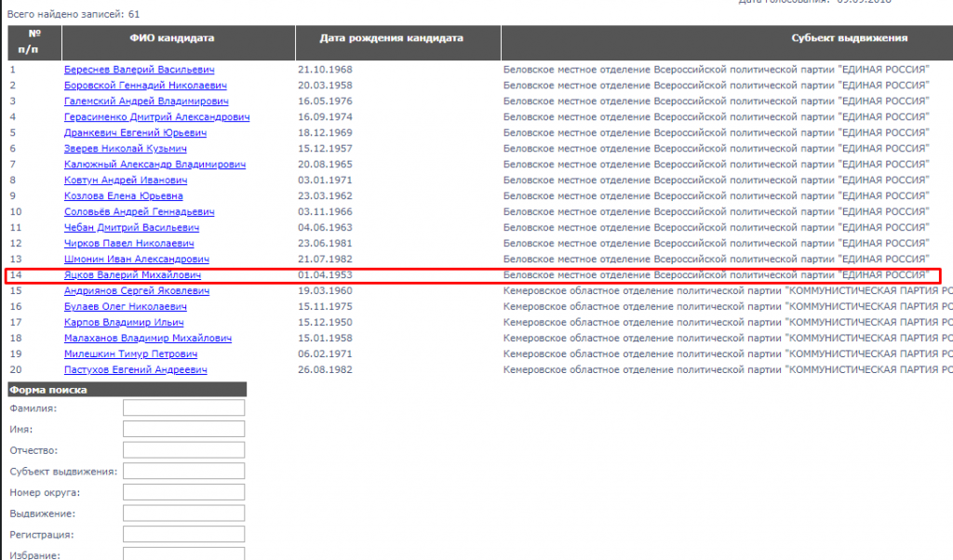Open candidate link Козлова Елена Юрьевна
953x560 pixels.
[124, 196]
